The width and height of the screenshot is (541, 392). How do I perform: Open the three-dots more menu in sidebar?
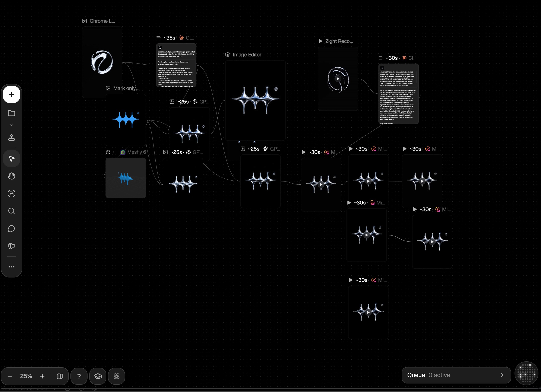click(x=12, y=267)
